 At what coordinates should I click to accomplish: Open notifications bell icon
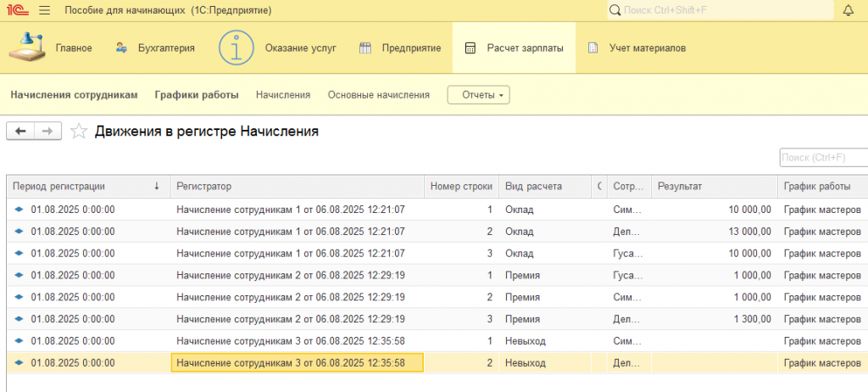(848, 10)
